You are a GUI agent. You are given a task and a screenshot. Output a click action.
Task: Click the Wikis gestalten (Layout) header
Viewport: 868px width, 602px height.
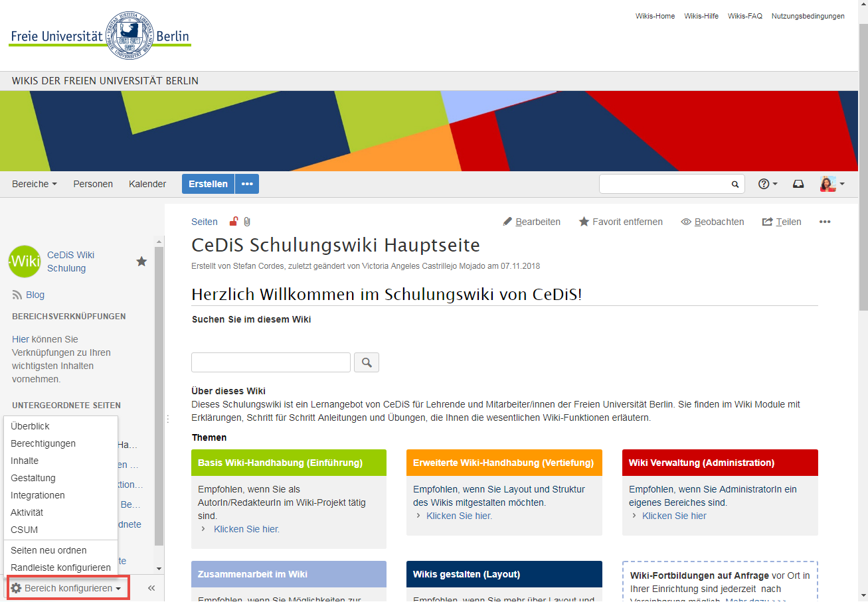pos(504,574)
